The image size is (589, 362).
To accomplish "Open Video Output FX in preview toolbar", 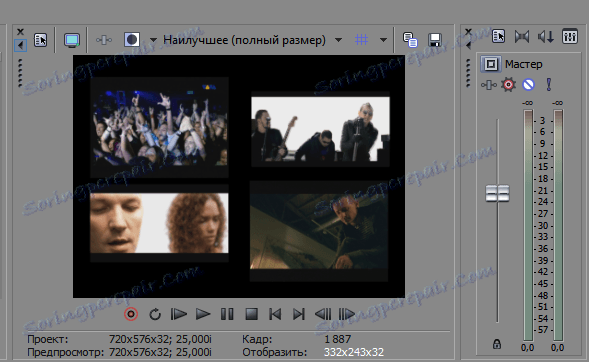I will coord(104,40).
